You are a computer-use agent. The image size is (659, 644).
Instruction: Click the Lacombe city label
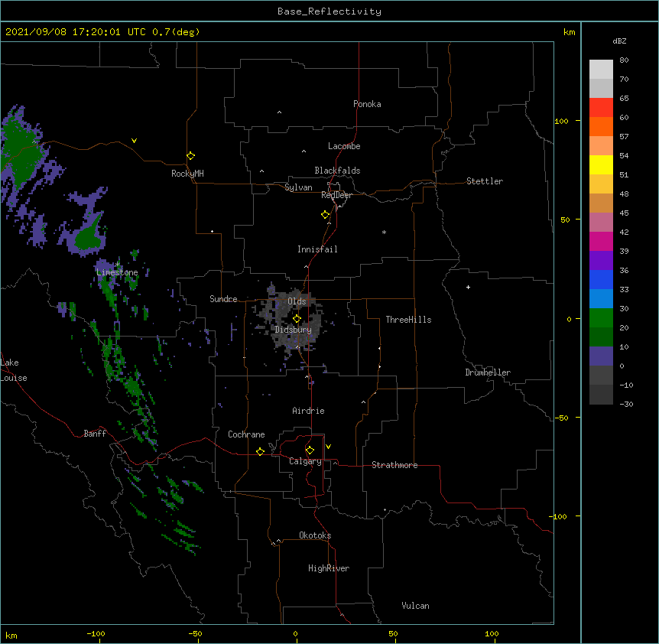[x=344, y=146]
